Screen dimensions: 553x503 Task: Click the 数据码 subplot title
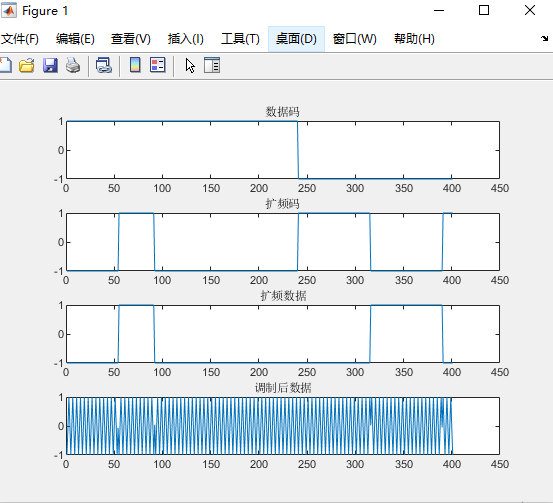coord(282,112)
